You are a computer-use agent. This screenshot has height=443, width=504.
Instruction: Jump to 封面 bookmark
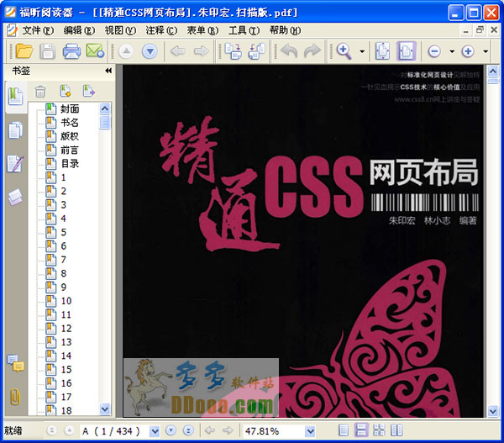point(70,109)
